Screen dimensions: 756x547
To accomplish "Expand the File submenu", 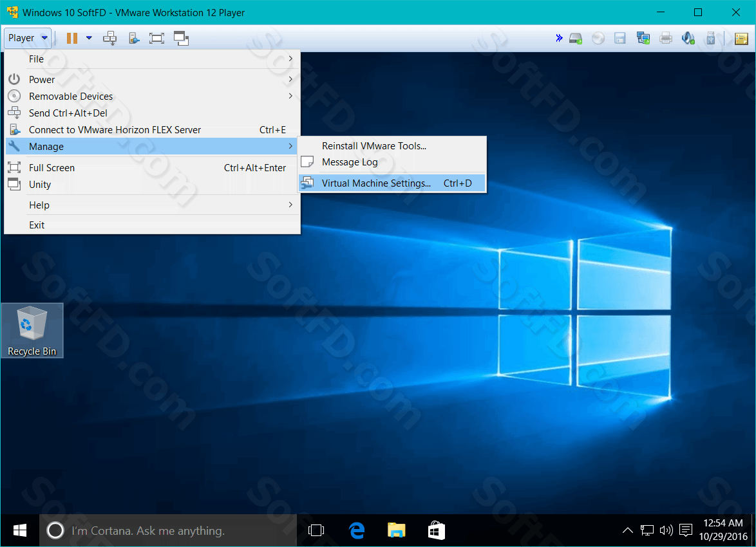I will click(x=153, y=59).
